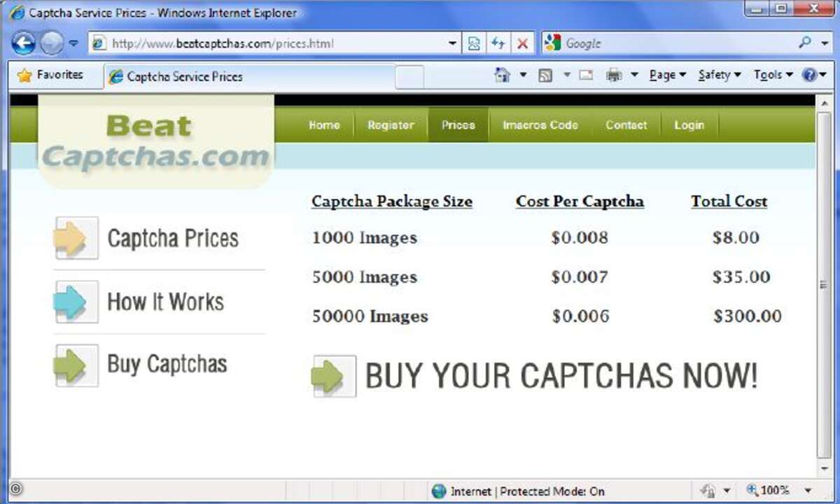The height and width of the screenshot is (504, 840).
Task: Click the 1000 Images row label
Action: click(x=365, y=238)
